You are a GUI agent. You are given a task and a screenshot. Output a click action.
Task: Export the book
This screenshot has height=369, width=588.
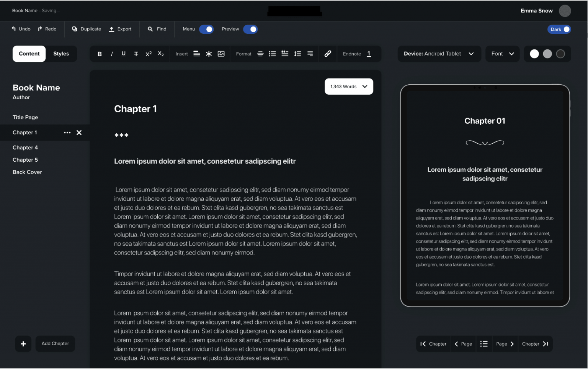click(120, 29)
